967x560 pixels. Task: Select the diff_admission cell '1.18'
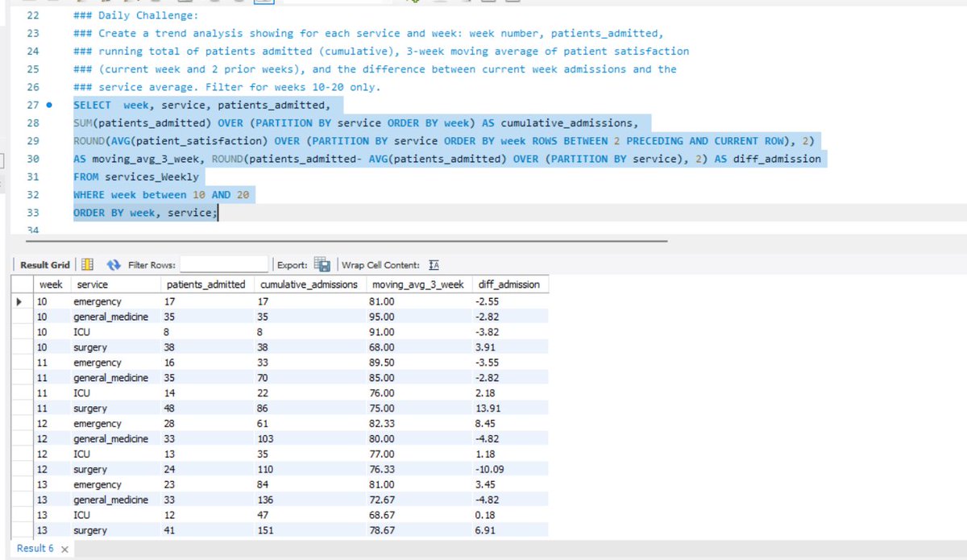coord(508,454)
